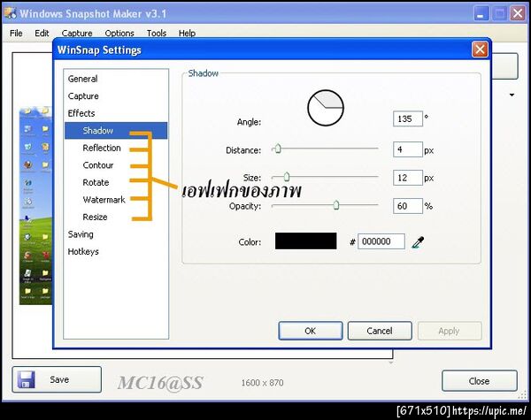
Task: Click the Distance px value field
Action: (x=408, y=149)
